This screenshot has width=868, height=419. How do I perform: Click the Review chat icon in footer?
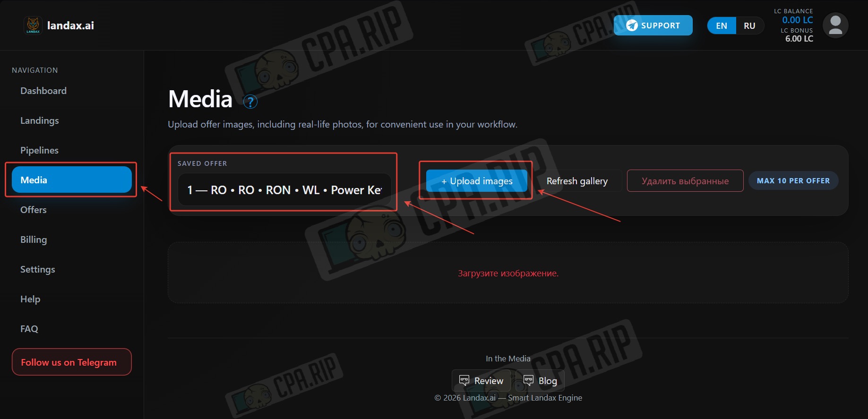[x=464, y=381]
